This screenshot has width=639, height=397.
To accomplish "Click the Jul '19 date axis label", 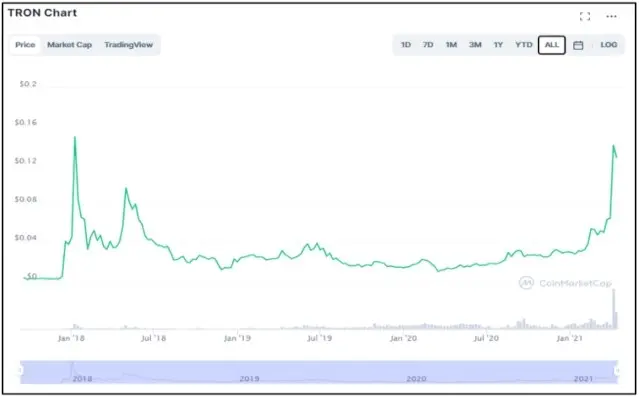I will click(320, 338).
